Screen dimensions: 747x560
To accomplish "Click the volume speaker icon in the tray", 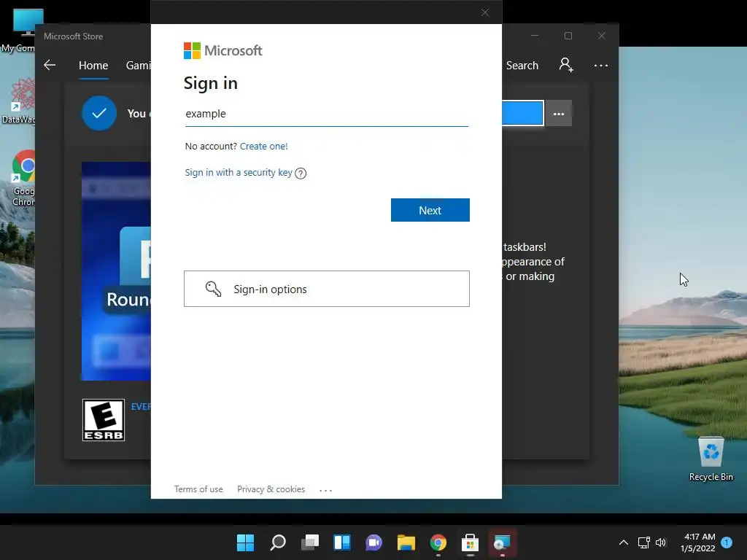I will [x=661, y=542].
